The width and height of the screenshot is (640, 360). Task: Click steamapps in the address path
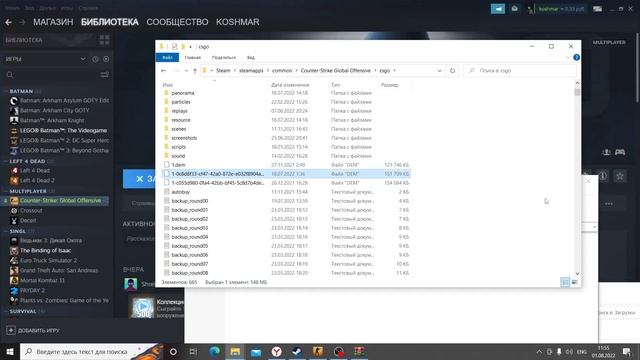(x=251, y=71)
